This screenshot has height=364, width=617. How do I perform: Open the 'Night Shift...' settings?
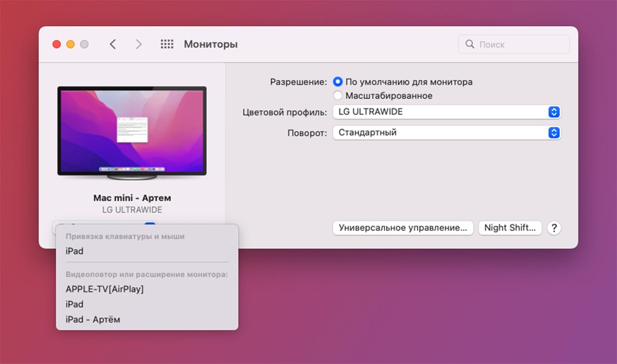coord(510,228)
